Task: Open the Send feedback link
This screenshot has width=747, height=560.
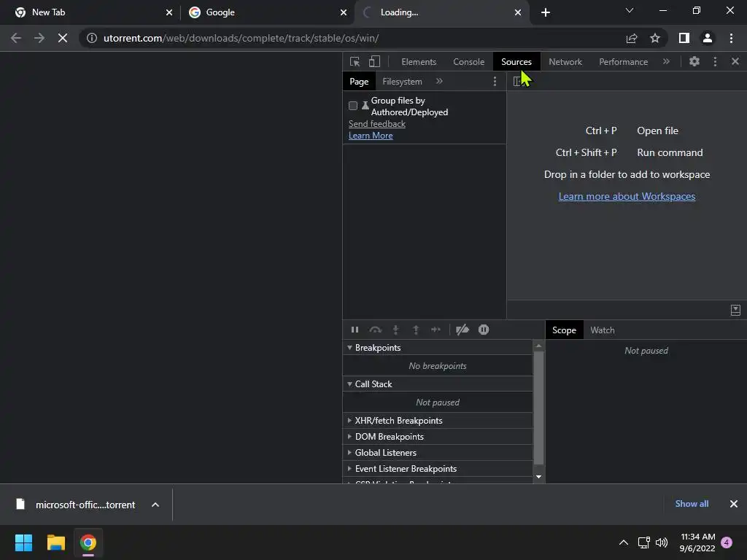Action: pos(377,124)
